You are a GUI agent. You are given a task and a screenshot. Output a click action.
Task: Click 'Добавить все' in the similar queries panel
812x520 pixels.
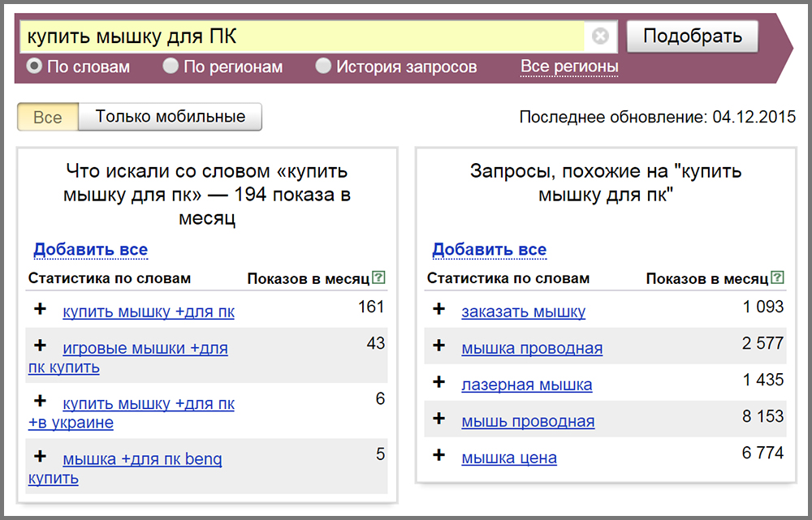pyautogui.click(x=489, y=249)
